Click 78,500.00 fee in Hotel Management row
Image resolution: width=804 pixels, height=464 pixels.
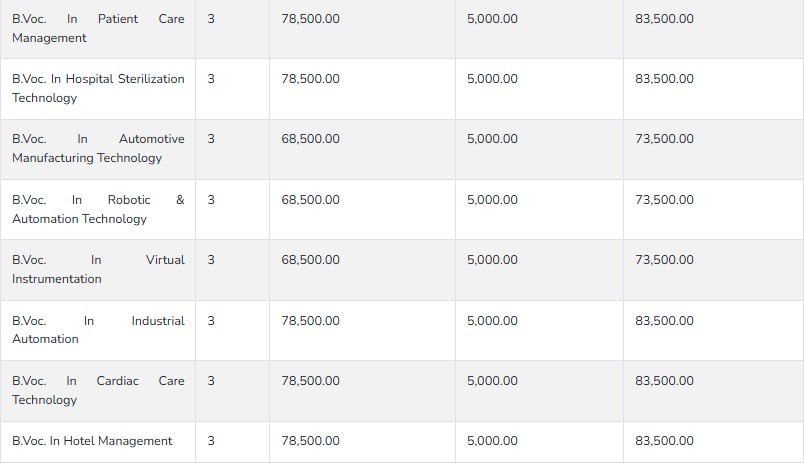tap(310, 441)
